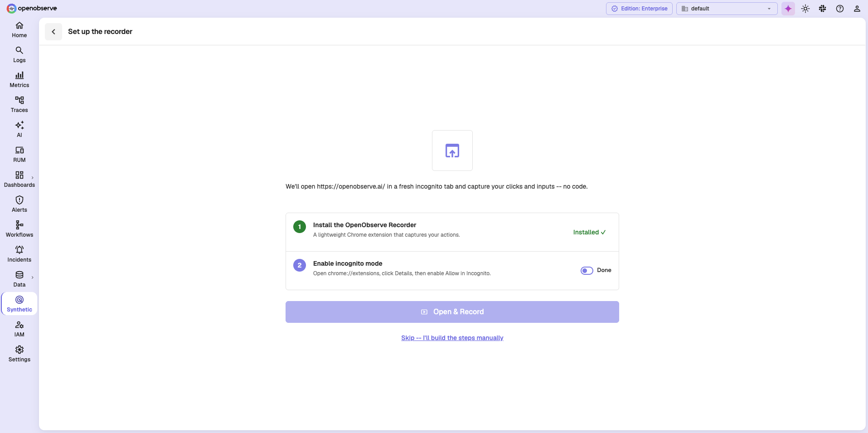Open the AI section in sidebar
The image size is (868, 433).
click(19, 130)
